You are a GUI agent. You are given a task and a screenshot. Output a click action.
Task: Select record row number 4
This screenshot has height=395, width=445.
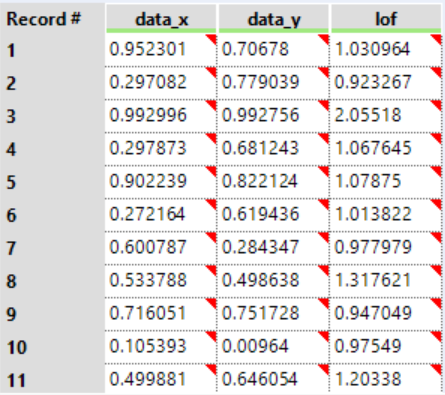[x=53, y=149]
